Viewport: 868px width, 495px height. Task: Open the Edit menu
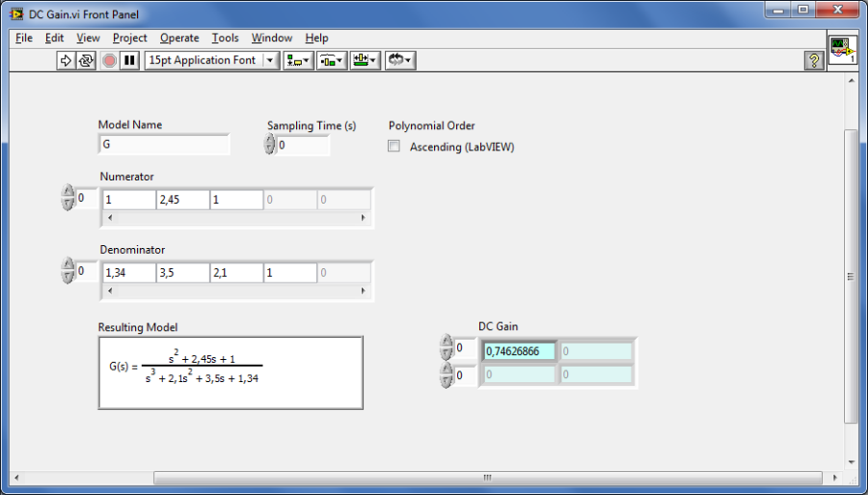(x=54, y=38)
